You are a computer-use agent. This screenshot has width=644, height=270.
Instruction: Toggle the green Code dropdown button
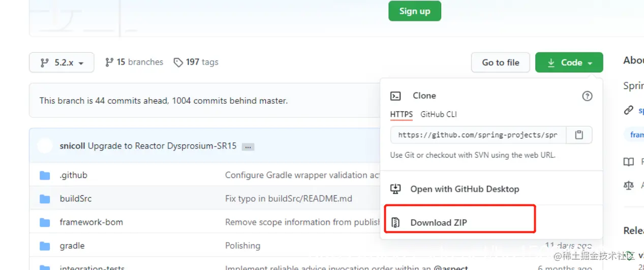point(569,63)
